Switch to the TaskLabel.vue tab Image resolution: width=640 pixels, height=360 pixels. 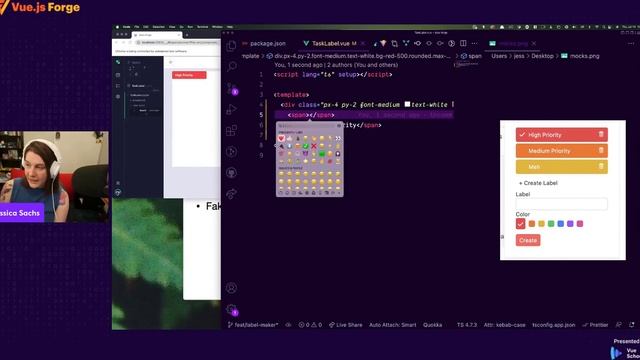coord(330,43)
